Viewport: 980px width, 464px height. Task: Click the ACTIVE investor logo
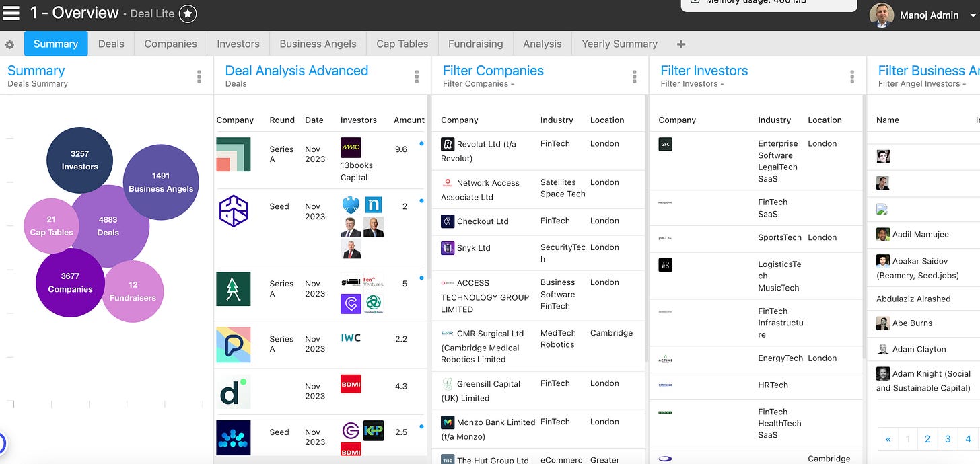665,359
